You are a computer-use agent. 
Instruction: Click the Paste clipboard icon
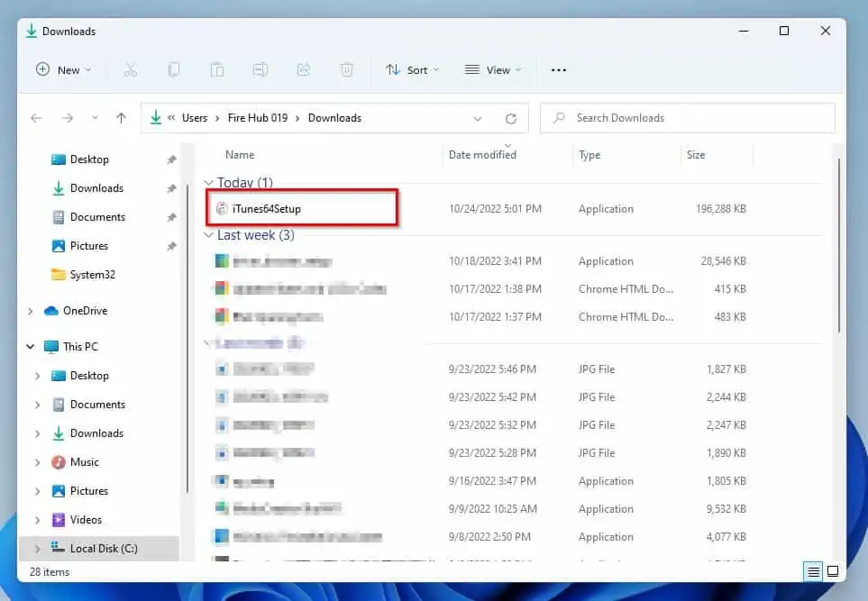(x=217, y=69)
